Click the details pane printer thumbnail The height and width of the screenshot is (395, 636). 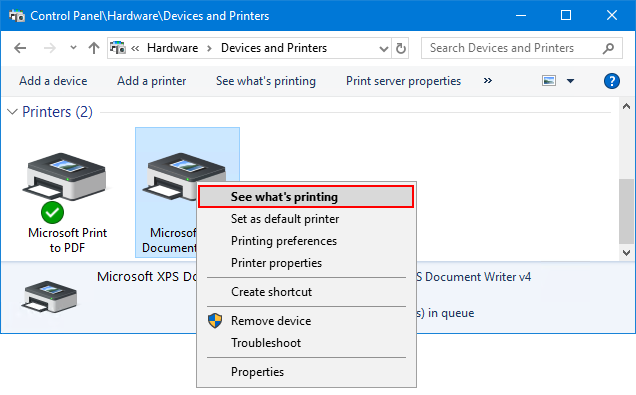point(49,296)
